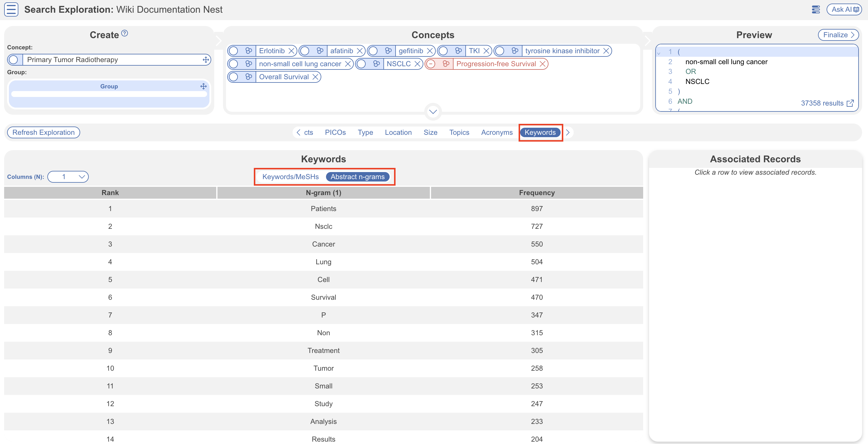Click the related-terms icon on afatinib
The height and width of the screenshot is (444, 868).
320,51
